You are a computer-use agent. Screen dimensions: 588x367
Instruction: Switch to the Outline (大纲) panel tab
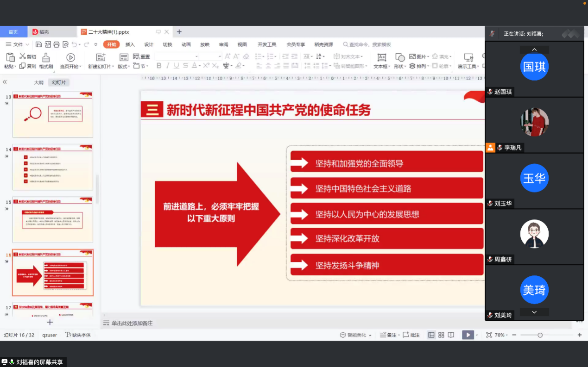coord(38,82)
